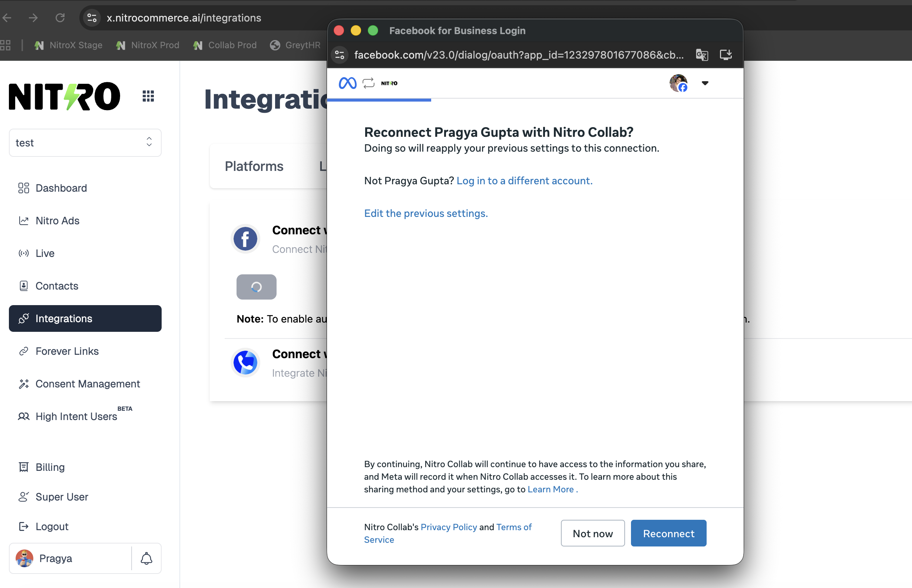Click the small NITRO logo in Facebook dialog
Image resolution: width=912 pixels, height=588 pixels.
point(389,83)
